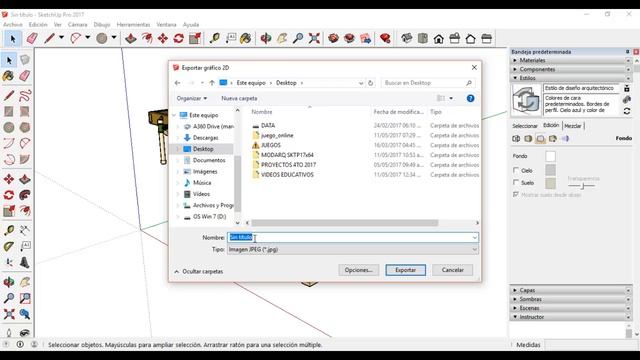The height and width of the screenshot is (360, 640).
Task: Select Descargas in the folder tree
Action: (x=205, y=138)
